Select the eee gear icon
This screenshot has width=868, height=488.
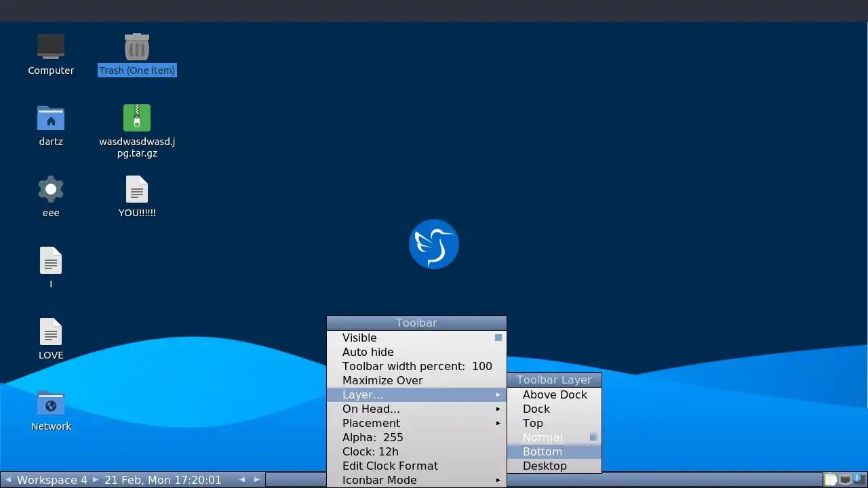coord(51,189)
